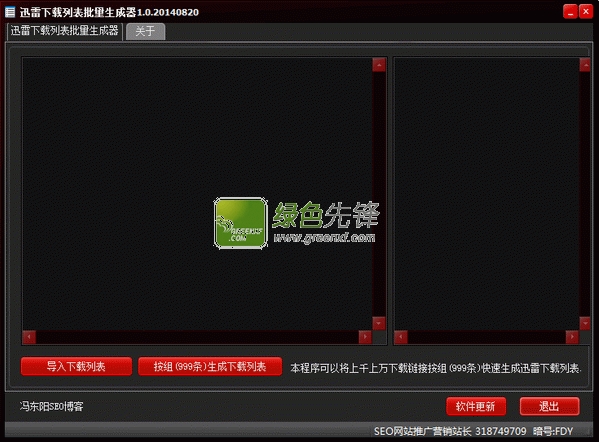599x442 pixels.
Task: Click right arrow of right pane horizontal scrollbar
Action: pos(572,337)
